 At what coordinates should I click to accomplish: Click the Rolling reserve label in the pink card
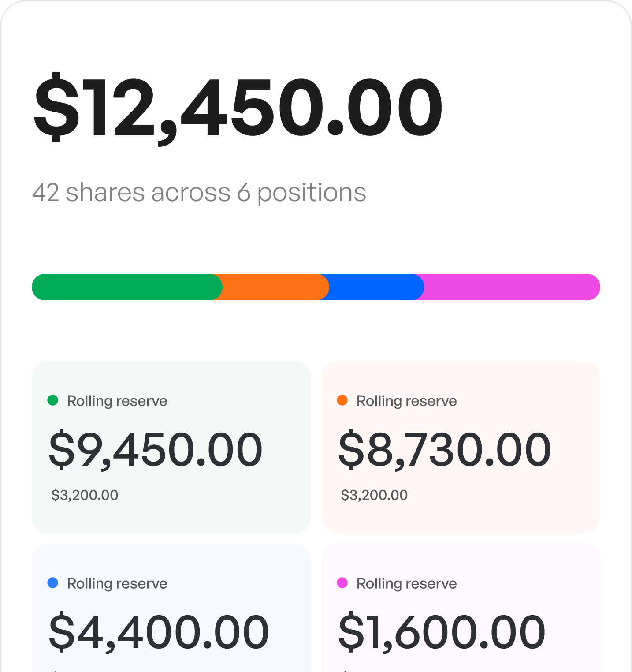tap(407, 584)
